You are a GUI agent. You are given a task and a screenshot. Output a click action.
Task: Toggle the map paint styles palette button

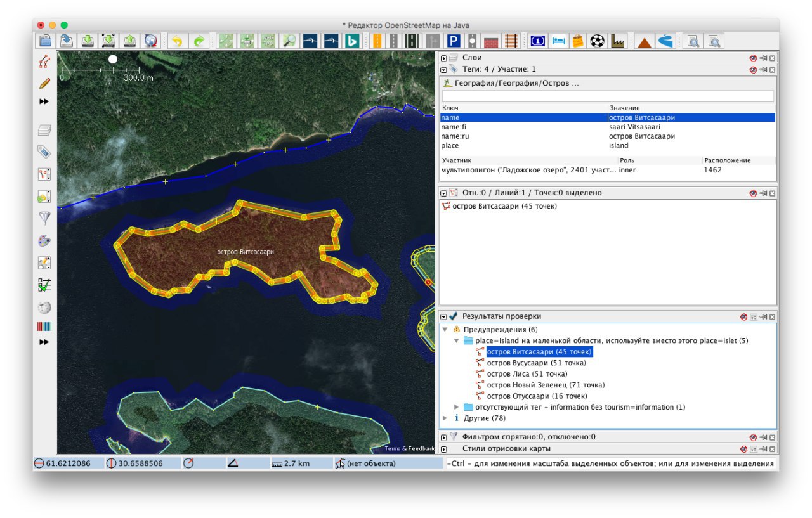click(x=44, y=240)
